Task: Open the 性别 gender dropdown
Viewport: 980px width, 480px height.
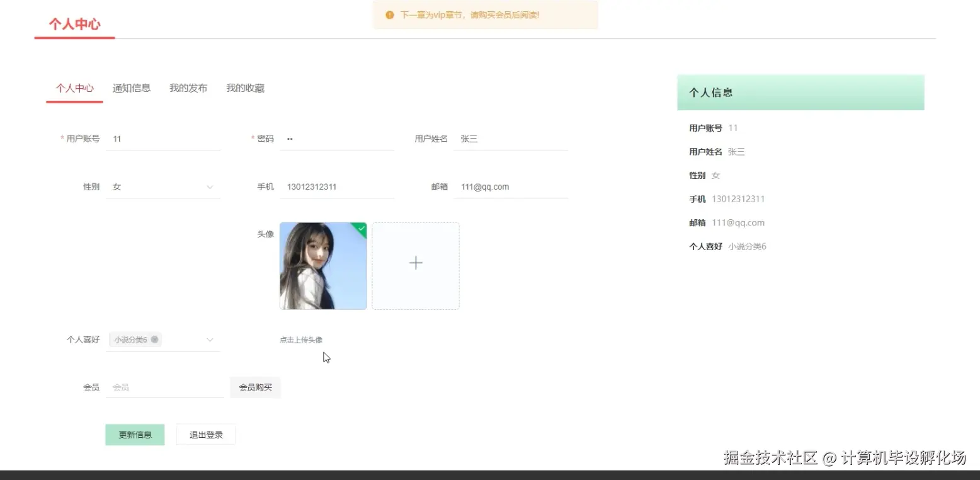Action: click(x=162, y=186)
